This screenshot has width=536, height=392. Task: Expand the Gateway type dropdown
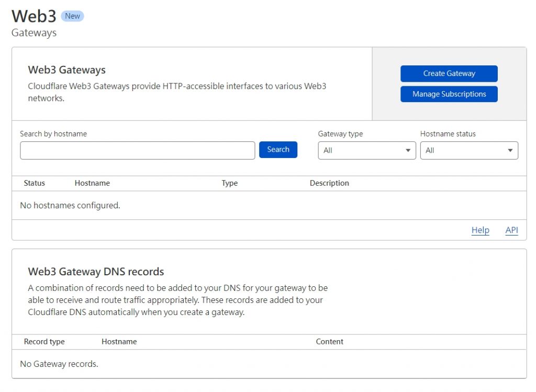pos(366,150)
